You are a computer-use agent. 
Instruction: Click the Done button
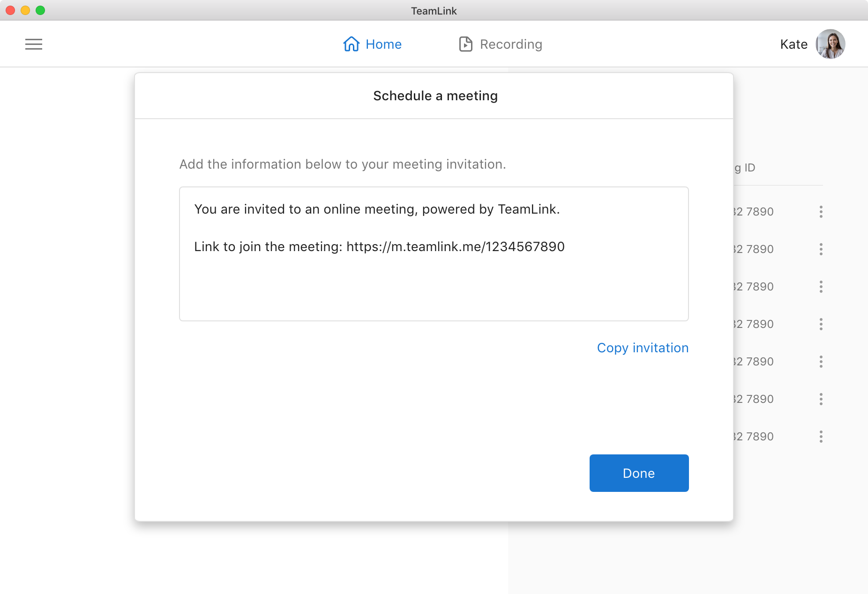(639, 473)
